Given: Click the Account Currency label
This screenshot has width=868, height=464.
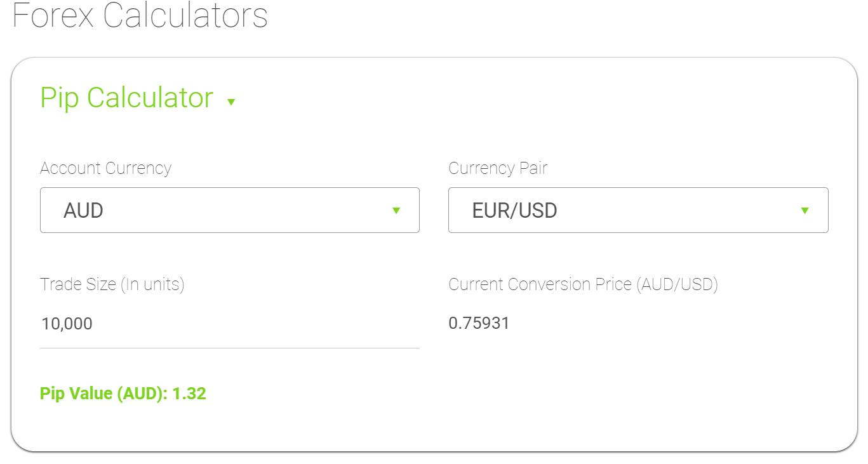Looking at the screenshot, I should [105, 168].
